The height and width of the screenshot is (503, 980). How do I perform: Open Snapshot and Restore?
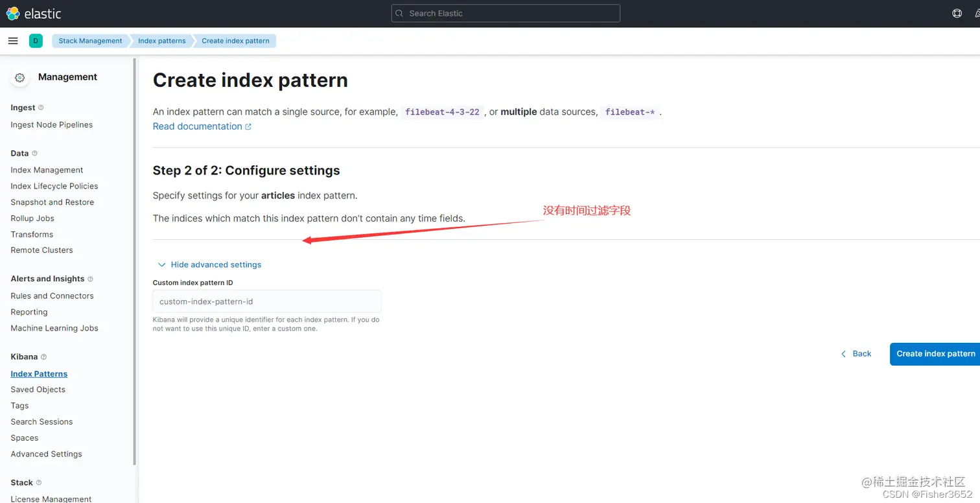(52, 202)
